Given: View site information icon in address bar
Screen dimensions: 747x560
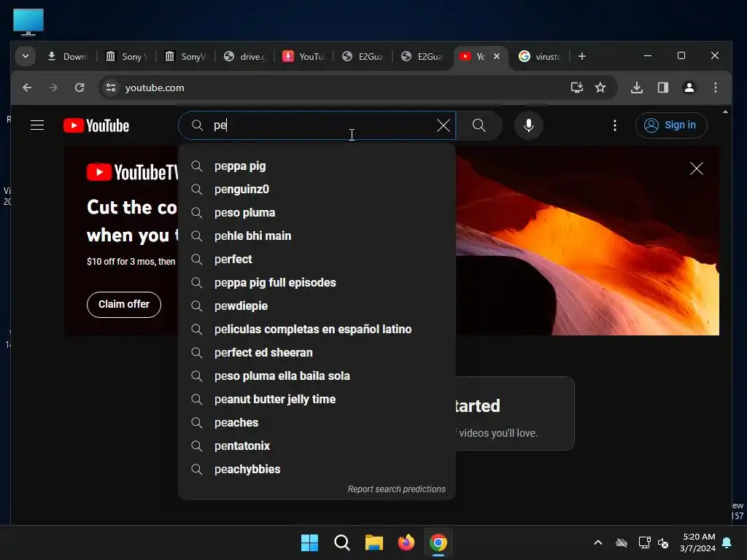Looking at the screenshot, I should [x=111, y=87].
